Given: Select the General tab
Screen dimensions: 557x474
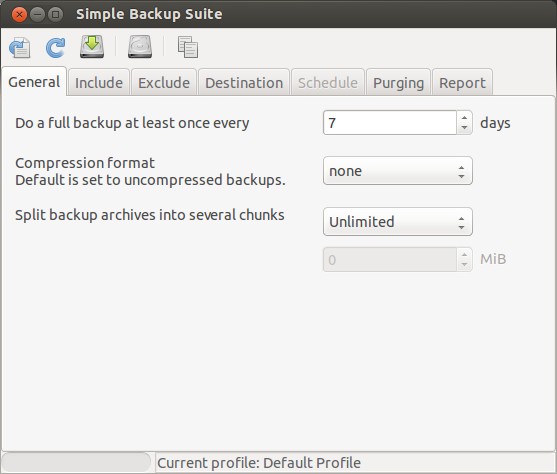Looking at the screenshot, I should point(34,82).
